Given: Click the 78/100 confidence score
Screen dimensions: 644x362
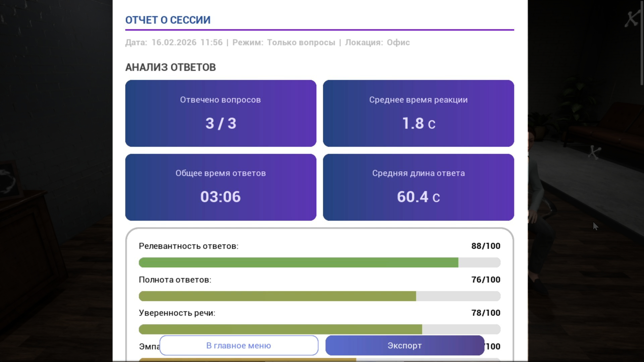Looking at the screenshot, I should tap(485, 313).
